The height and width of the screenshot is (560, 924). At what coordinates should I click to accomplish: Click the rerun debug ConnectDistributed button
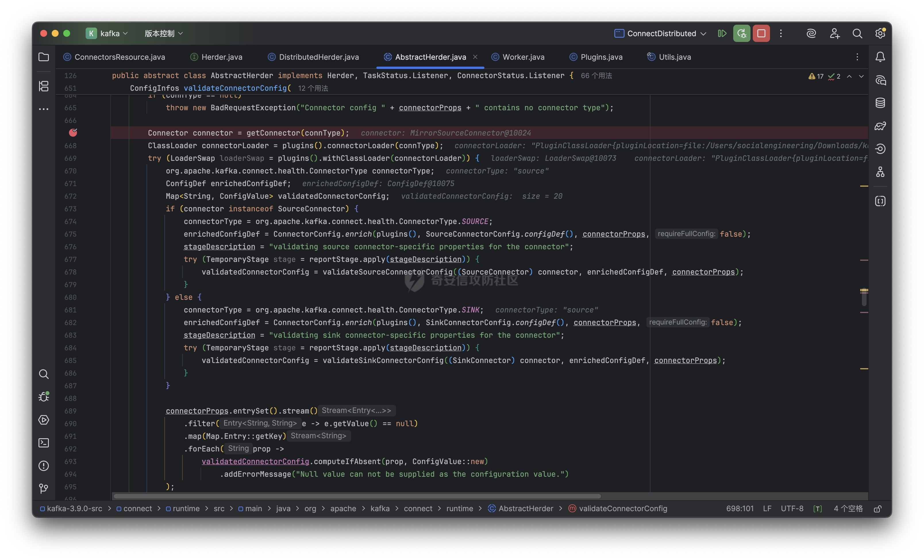point(741,33)
